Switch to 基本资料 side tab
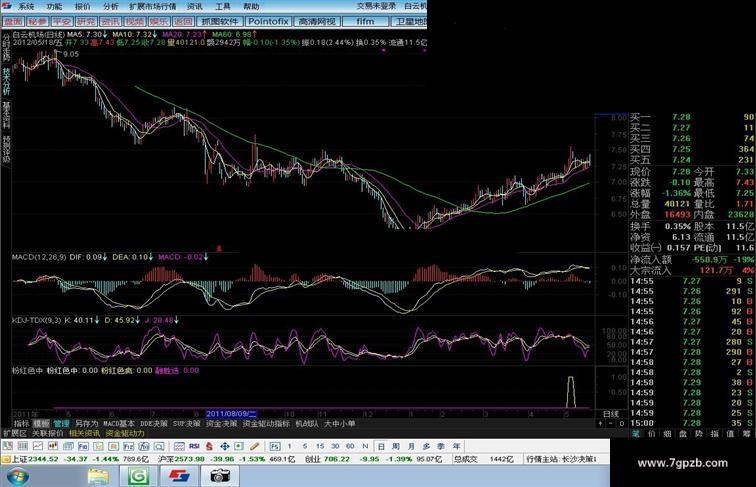The width and height of the screenshot is (756, 487). click(6, 115)
